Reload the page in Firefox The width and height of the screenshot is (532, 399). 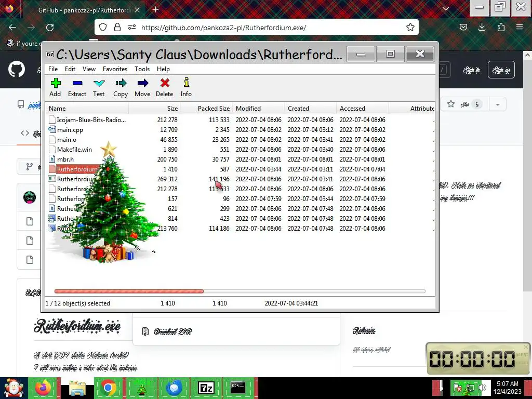pos(50,28)
